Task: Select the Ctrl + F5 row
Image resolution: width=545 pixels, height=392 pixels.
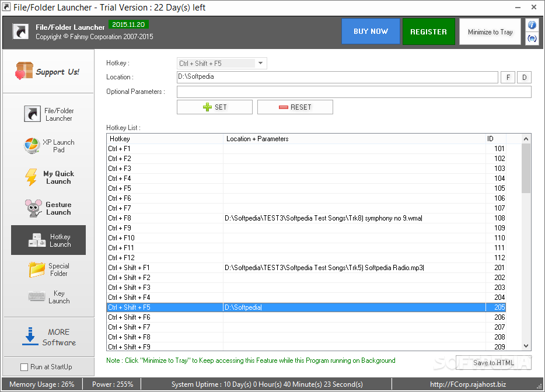Action: pyautogui.click(x=306, y=188)
